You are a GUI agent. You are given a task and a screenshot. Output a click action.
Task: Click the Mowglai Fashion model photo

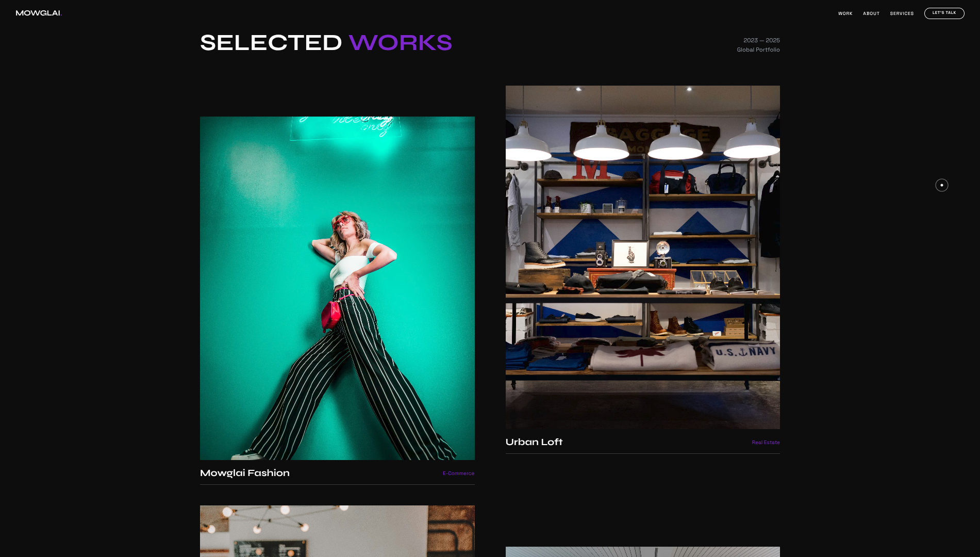coord(337,288)
